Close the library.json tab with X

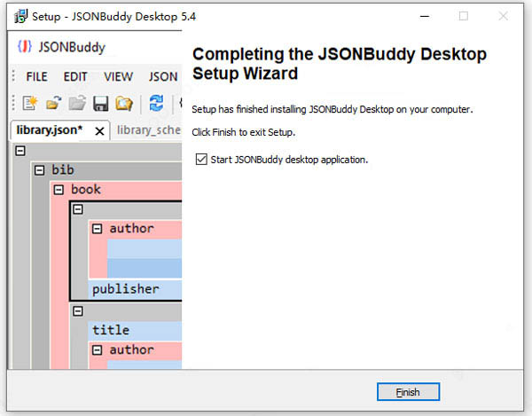pos(99,131)
